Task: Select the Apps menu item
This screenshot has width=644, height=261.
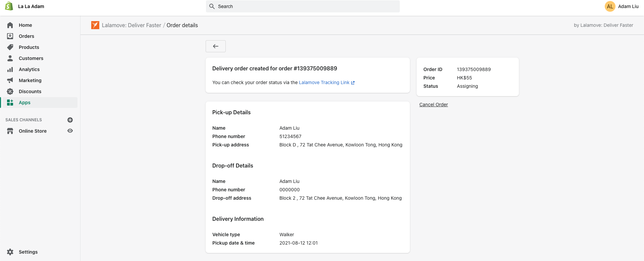Action: [x=39, y=103]
